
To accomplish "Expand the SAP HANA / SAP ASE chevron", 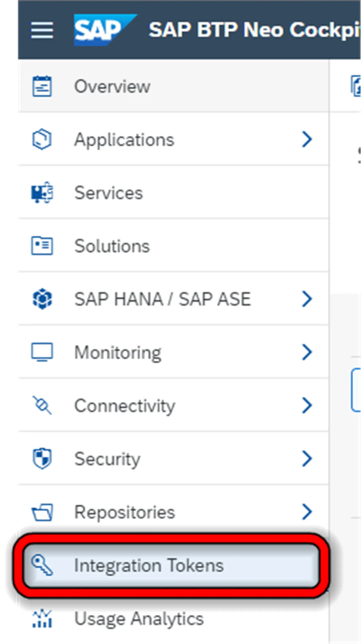I will pos(307,299).
